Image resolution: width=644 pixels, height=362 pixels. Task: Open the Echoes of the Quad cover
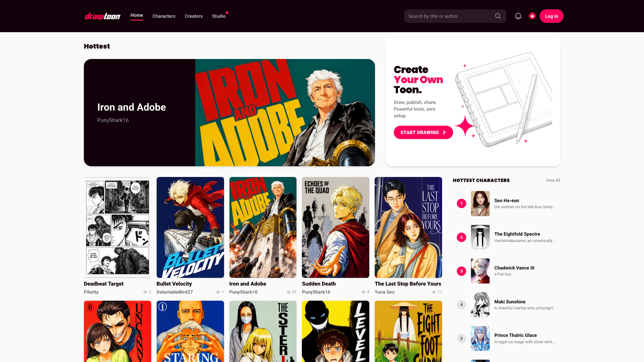(335, 227)
